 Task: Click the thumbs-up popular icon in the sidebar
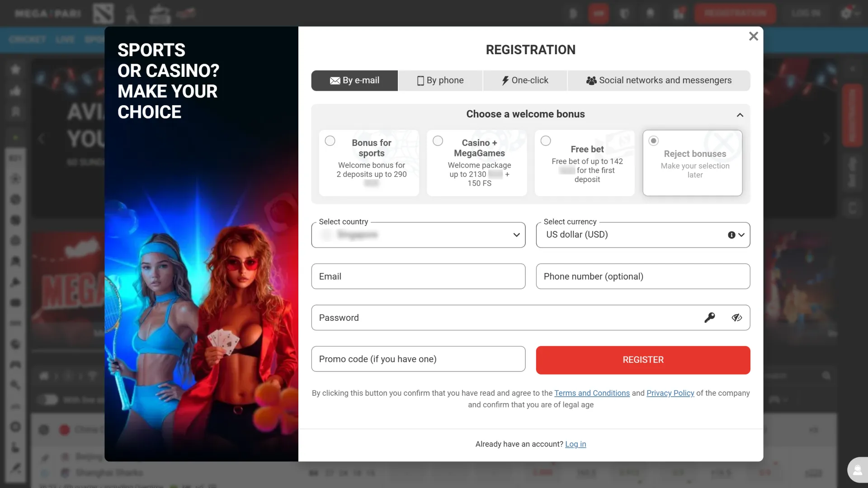tap(15, 91)
